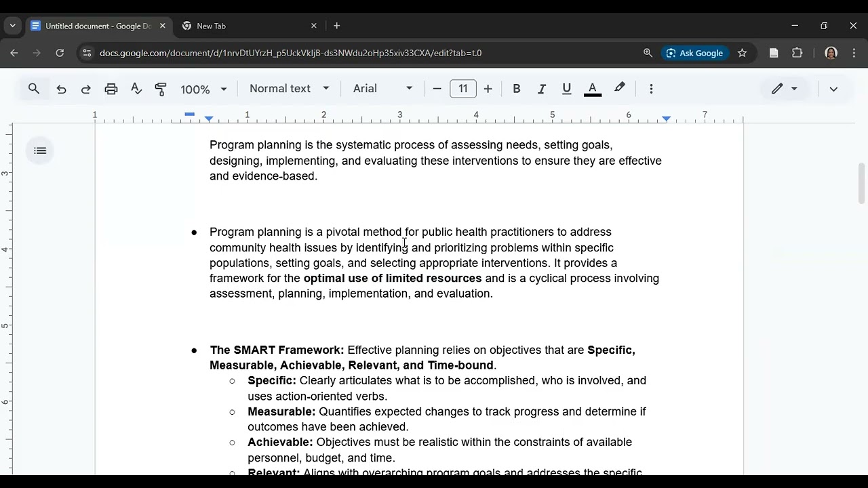Open the text color picker
This screenshot has width=868, height=488.
click(593, 89)
